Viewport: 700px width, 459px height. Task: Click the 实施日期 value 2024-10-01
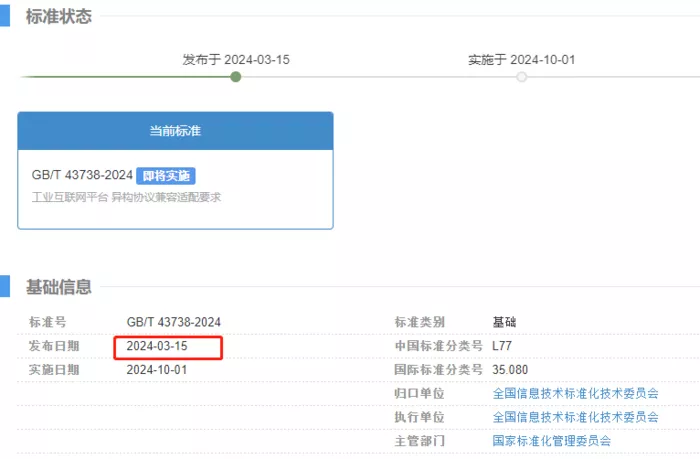[157, 370]
